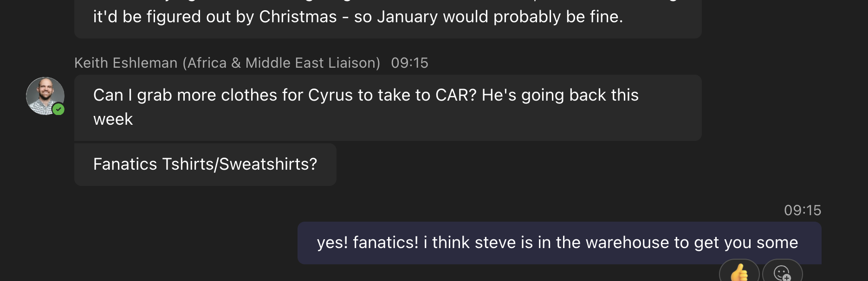The image size is (868, 281).
Task: Click the word "Christmas" in the top message
Action: point(298,17)
